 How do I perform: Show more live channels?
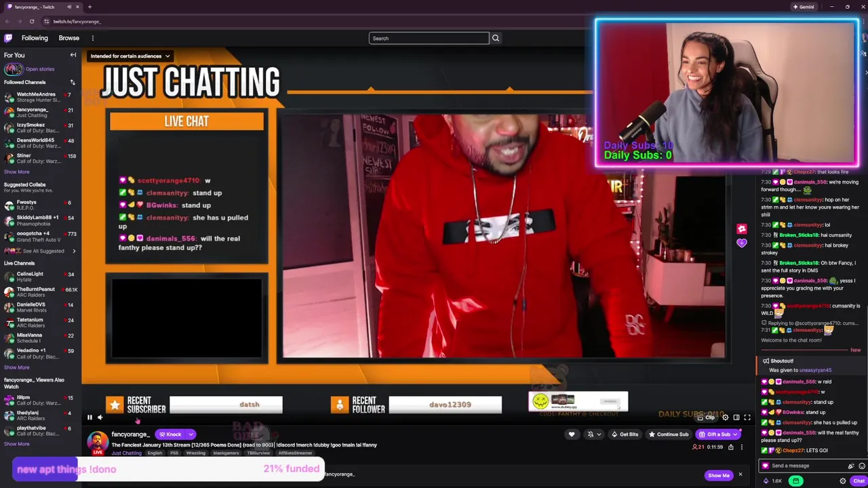click(17, 367)
